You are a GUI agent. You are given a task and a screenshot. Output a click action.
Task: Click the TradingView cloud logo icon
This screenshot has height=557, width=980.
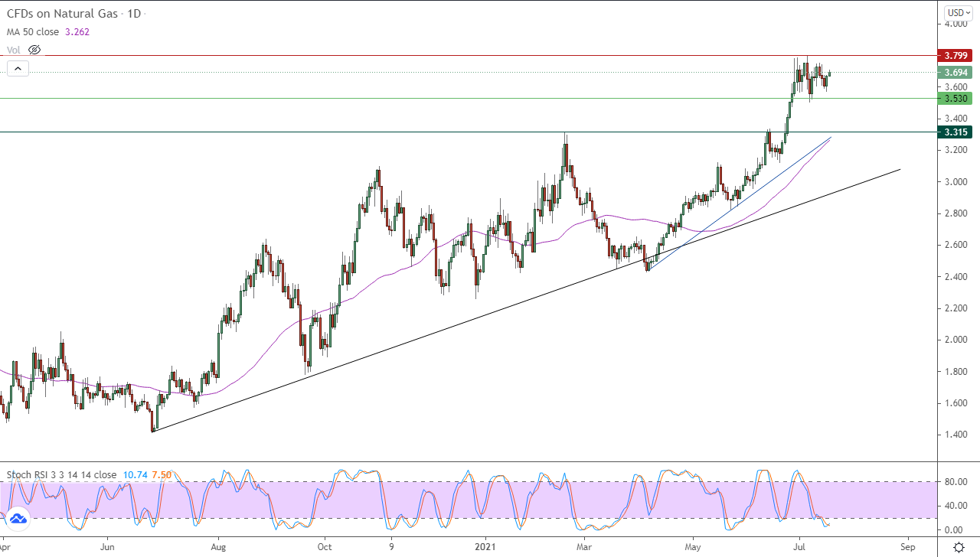pos(18,518)
